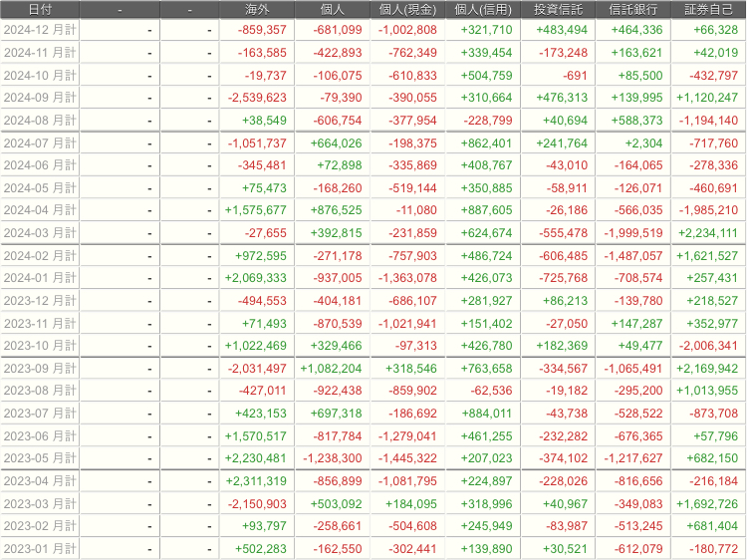Select the 2023-03 月計 row label

tap(40, 504)
